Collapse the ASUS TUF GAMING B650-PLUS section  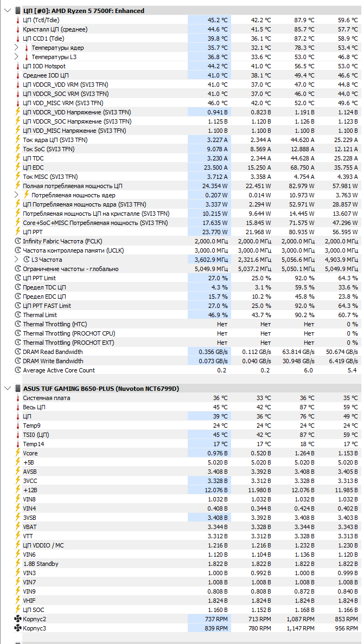pyautogui.click(x=7, y=389)
